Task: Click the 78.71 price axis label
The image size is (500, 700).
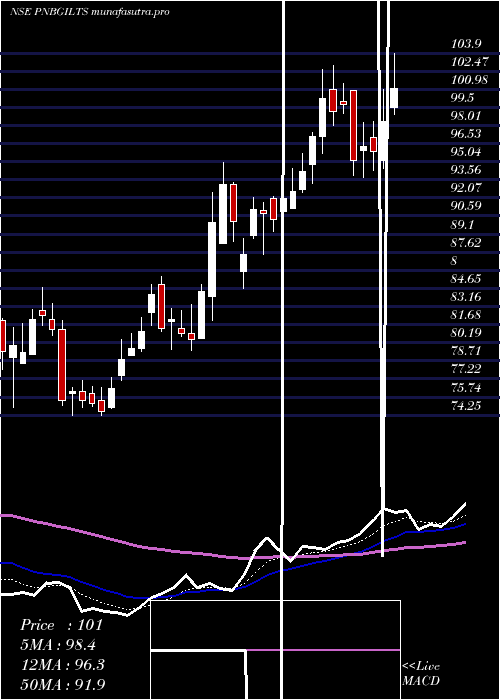Action: pos(466,350)
